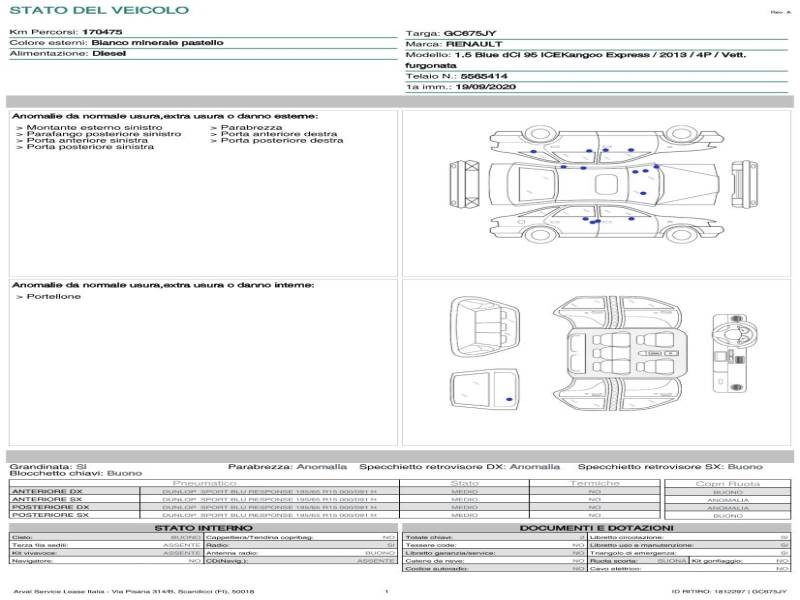Click the Pneumatico column header
This screenshot has width=800, height=600.
coord(205,483)
